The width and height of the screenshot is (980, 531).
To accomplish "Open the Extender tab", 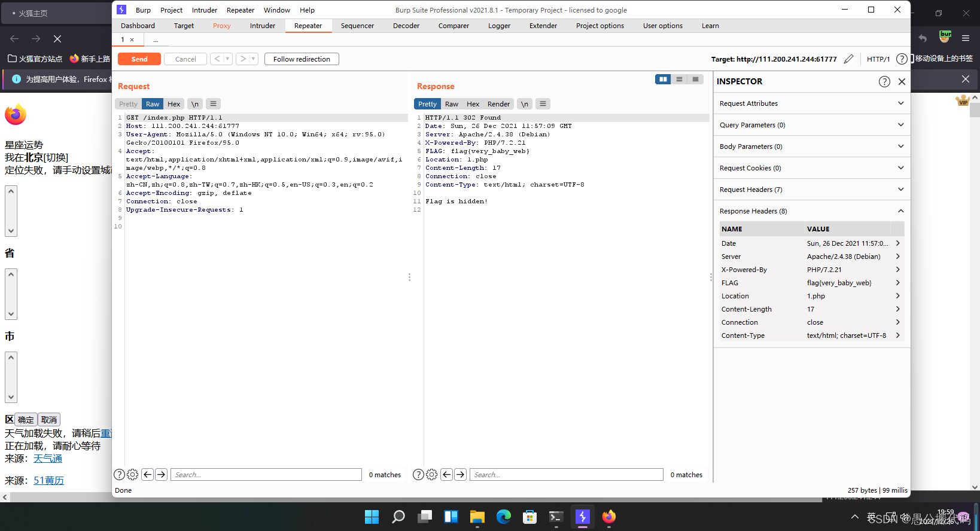I will [x=543, y=26].
